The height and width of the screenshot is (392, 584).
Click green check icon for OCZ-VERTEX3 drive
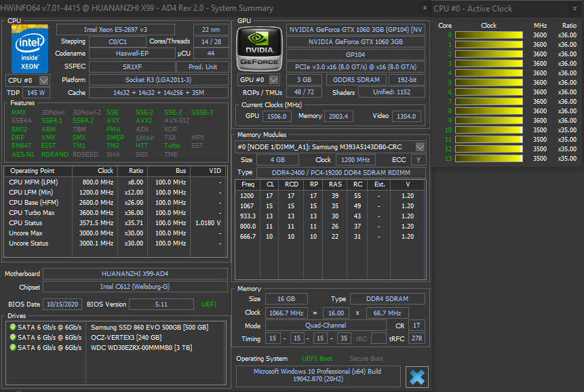point(13,337)
